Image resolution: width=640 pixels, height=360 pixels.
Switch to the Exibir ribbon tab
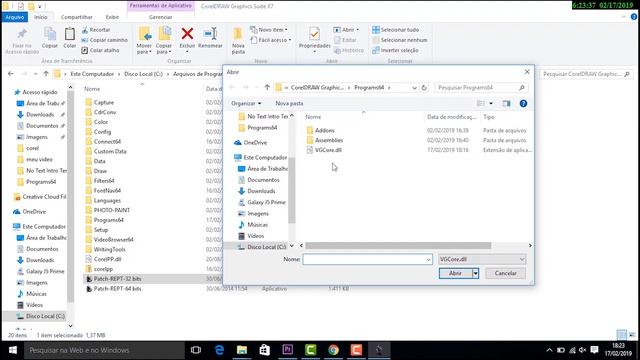[112, 17]
